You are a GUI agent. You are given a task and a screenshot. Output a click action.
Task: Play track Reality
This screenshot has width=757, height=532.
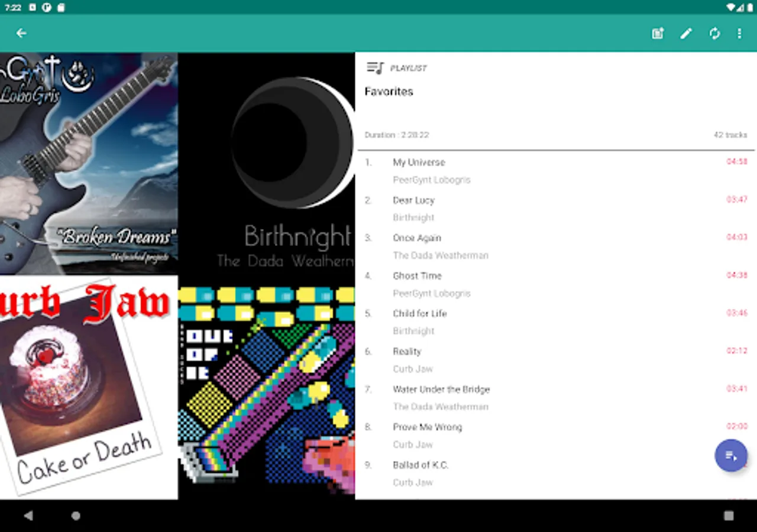556,360
